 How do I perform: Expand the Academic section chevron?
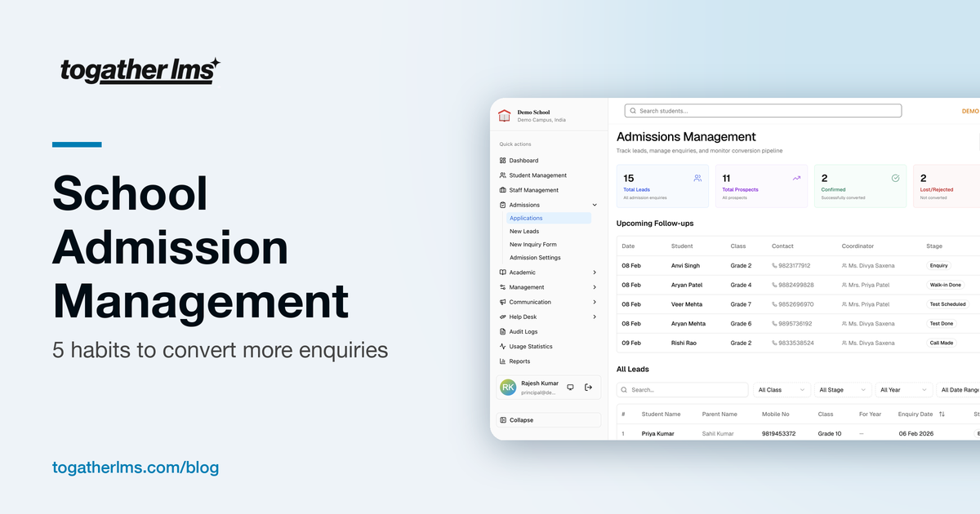[x=595, y=273]
